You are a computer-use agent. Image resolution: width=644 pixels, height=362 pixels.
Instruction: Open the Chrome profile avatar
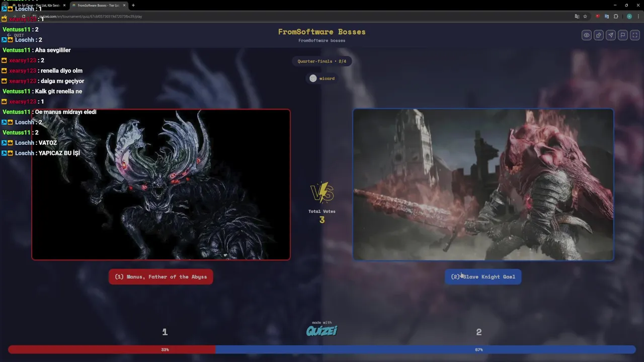[629, 17]
